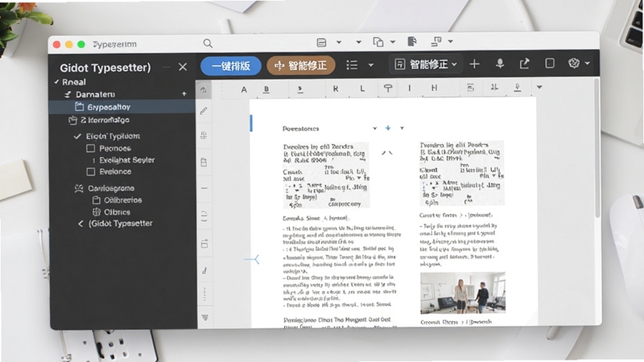This screenshot has height=362, width=644.
Task: Click the microphone icon
Action: [x=500, y=64]
